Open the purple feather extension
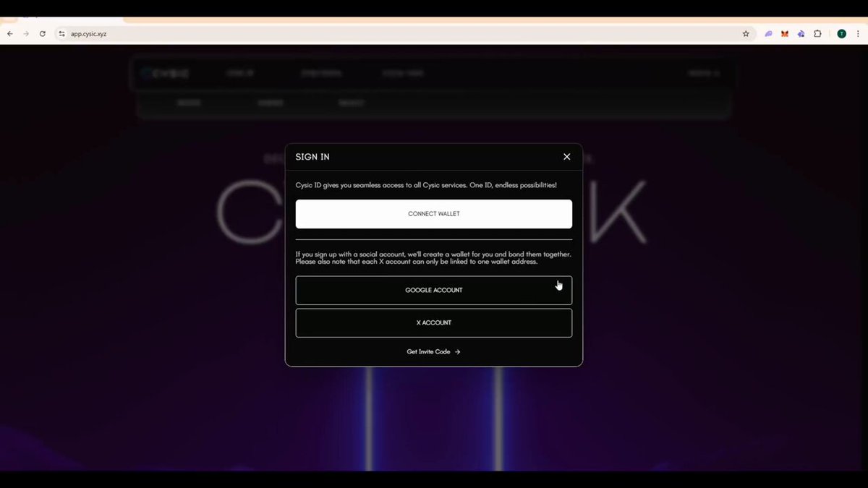This screenshot has height=488, width=868. (769, 33)
